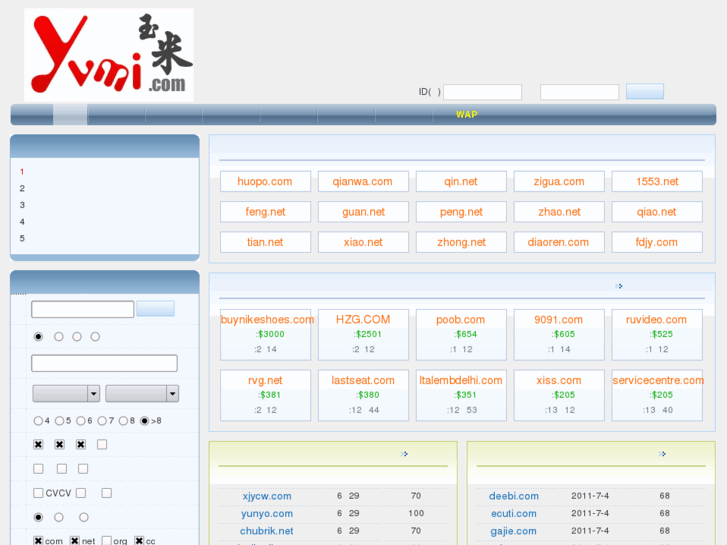
Task: Click the Yumi.com logo
Action: pyautogui.click(x=109, y=55)
